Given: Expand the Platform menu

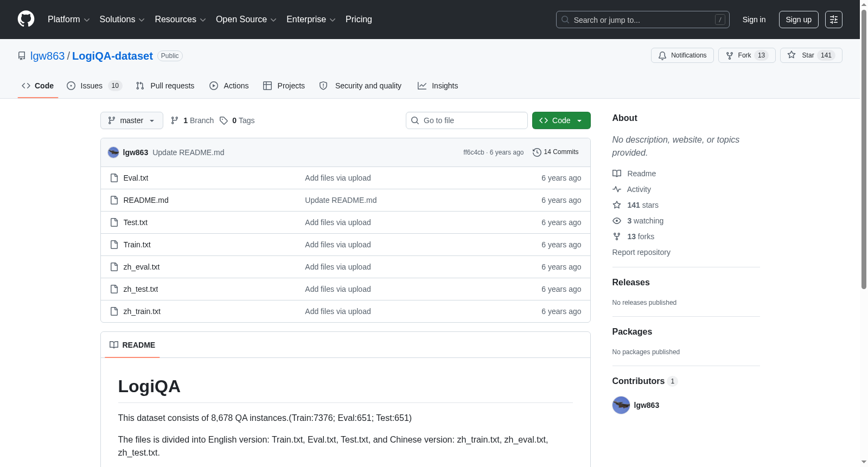Looking at the screenshot, I should point(69,20).
